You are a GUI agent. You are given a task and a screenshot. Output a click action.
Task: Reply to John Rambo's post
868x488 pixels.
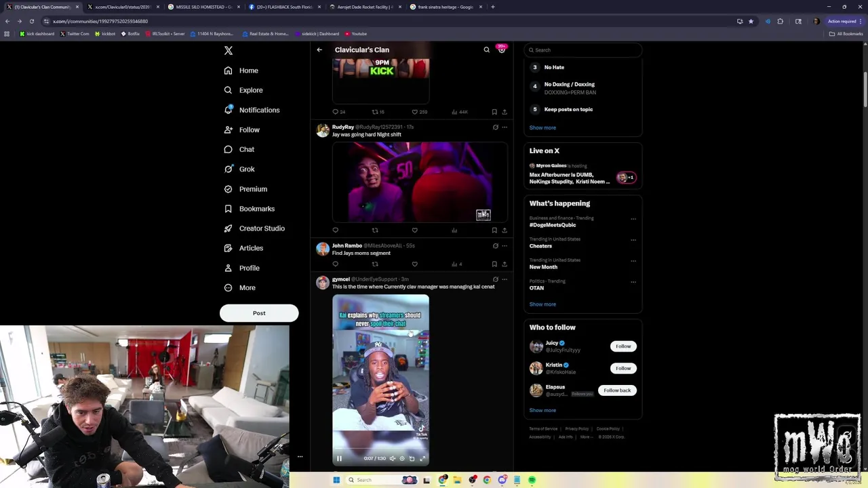pos(335,264)
